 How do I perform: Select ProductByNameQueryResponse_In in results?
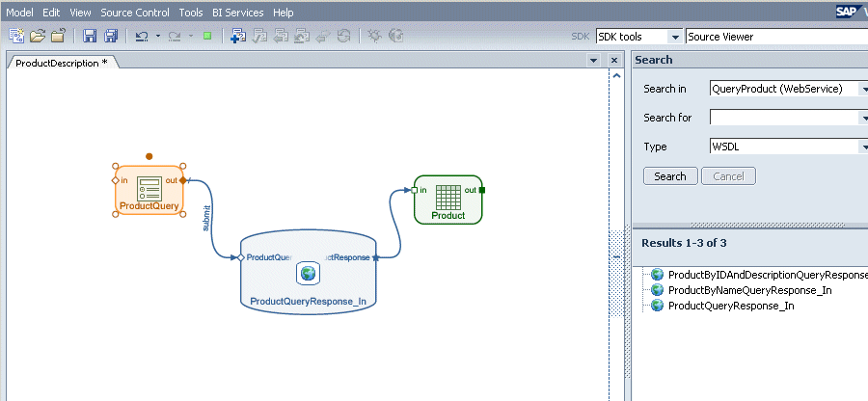pos(749,290)
